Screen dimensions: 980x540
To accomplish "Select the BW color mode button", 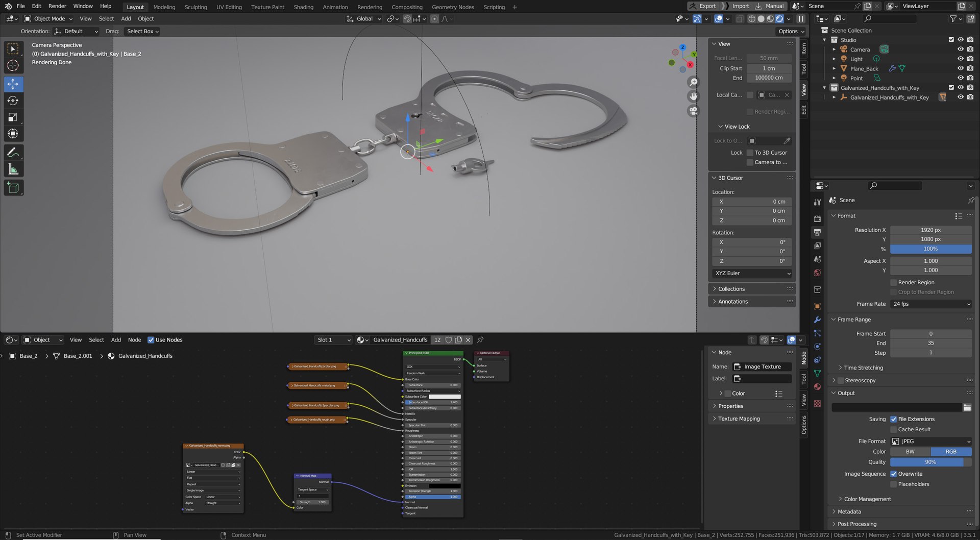I will [910, 452].
